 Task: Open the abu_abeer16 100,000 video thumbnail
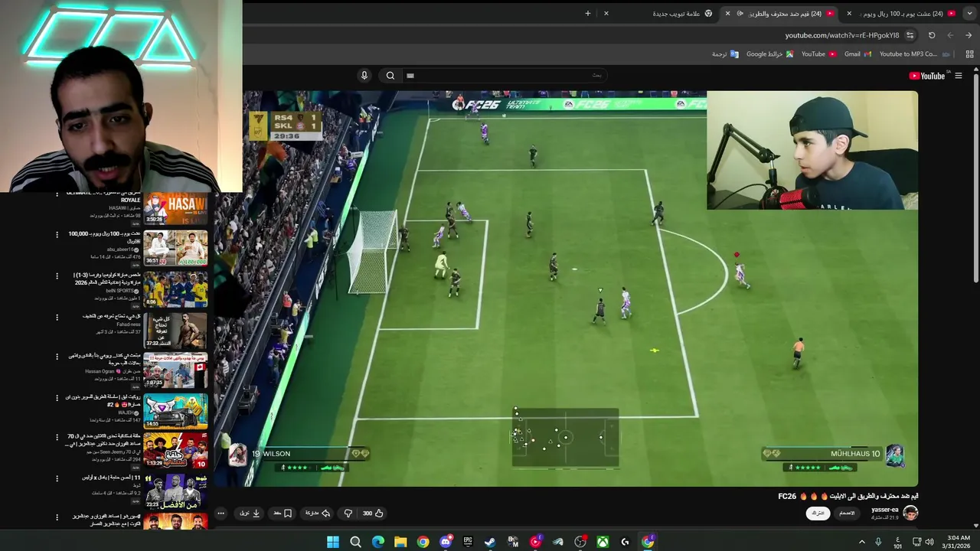(175, 248)
